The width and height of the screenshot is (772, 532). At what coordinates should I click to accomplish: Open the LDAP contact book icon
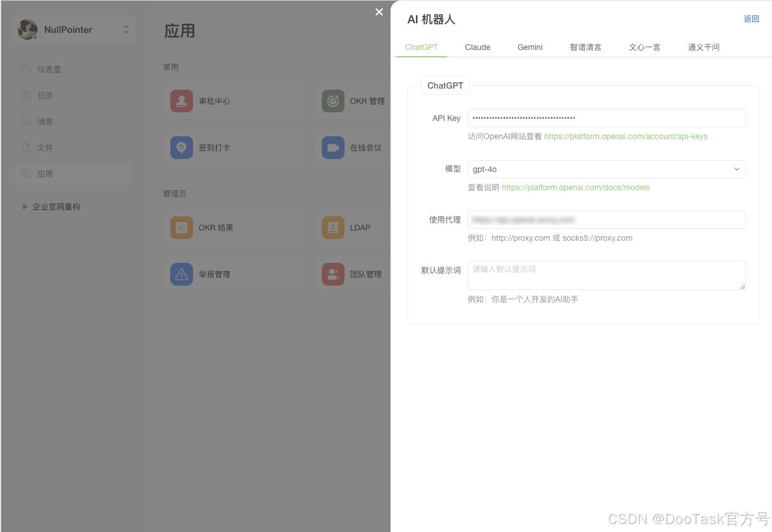tap(333, 228)
